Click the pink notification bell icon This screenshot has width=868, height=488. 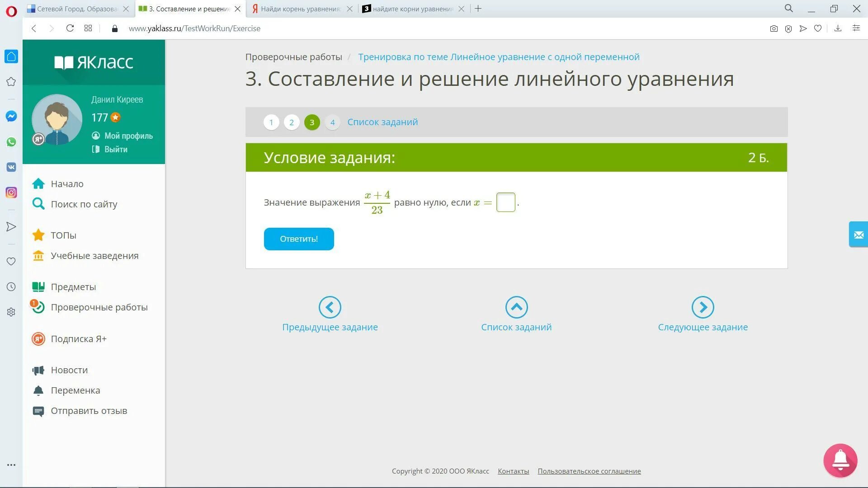pos(840,460)
